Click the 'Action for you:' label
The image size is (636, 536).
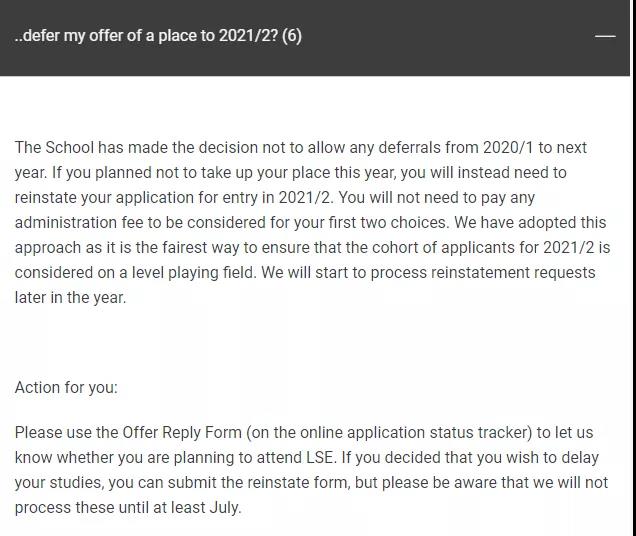pyautogui.click(x=66, y=387)
